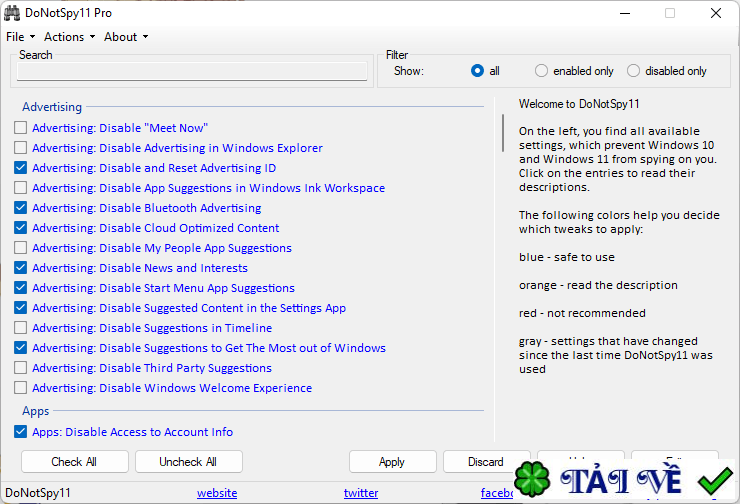Viewport: 740px width, 504px height.
Task: Uncheck Disable Cloud Optimized Content checkbox
Action: 20,227
